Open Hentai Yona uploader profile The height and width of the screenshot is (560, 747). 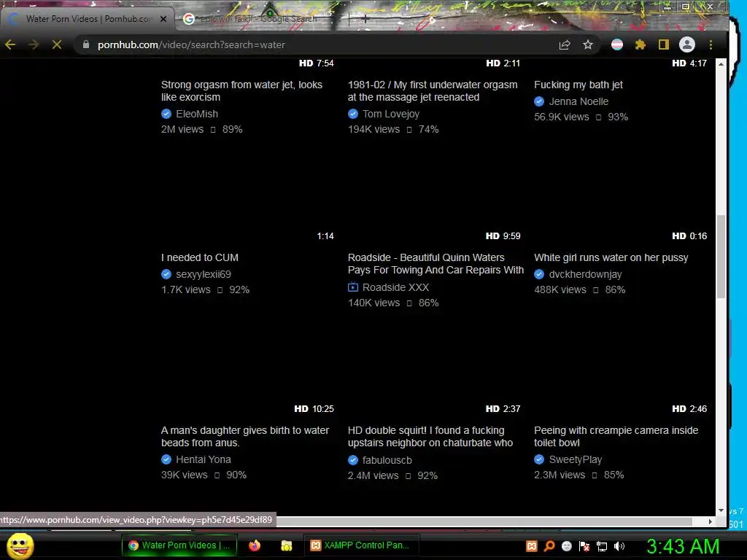[x=204, y=459]
